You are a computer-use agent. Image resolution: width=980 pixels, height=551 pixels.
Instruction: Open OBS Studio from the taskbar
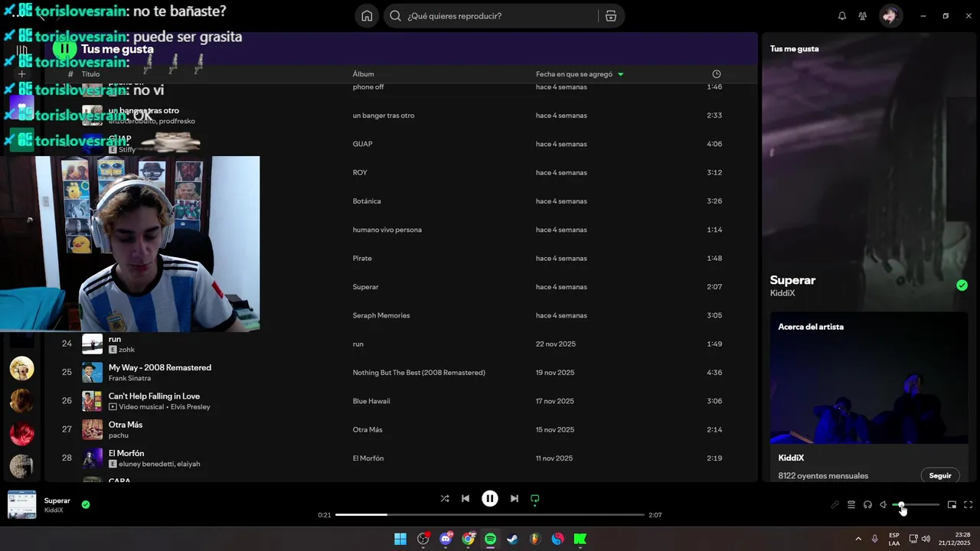(x=423, y=539)
